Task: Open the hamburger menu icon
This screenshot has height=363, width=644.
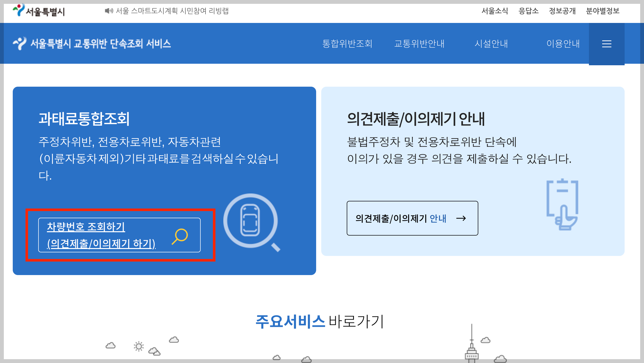Action: [607, 44]
